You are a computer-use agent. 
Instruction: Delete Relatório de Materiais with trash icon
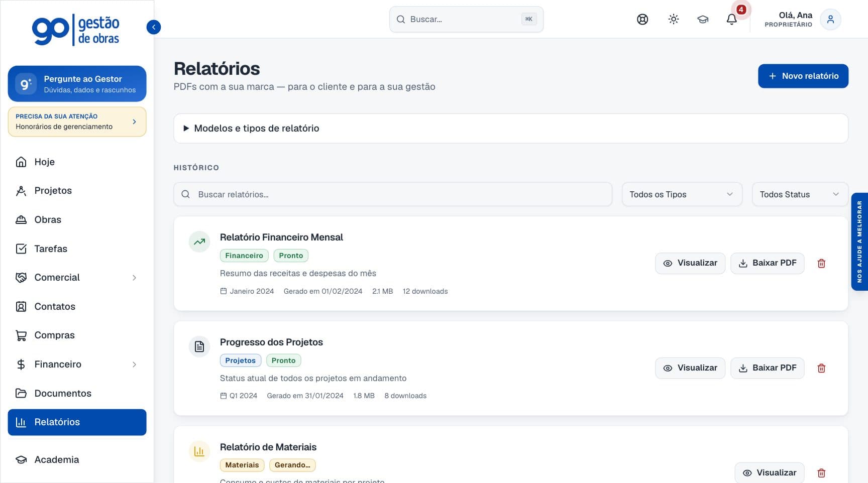pyautogui.click(x=821, y=473)
